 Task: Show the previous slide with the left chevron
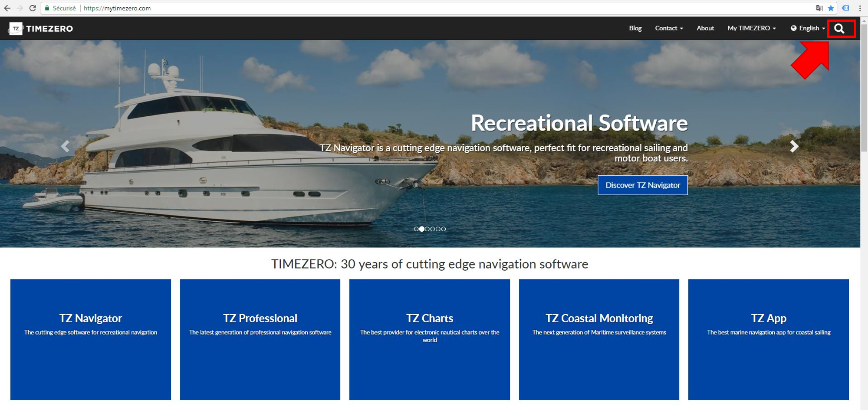66,146
